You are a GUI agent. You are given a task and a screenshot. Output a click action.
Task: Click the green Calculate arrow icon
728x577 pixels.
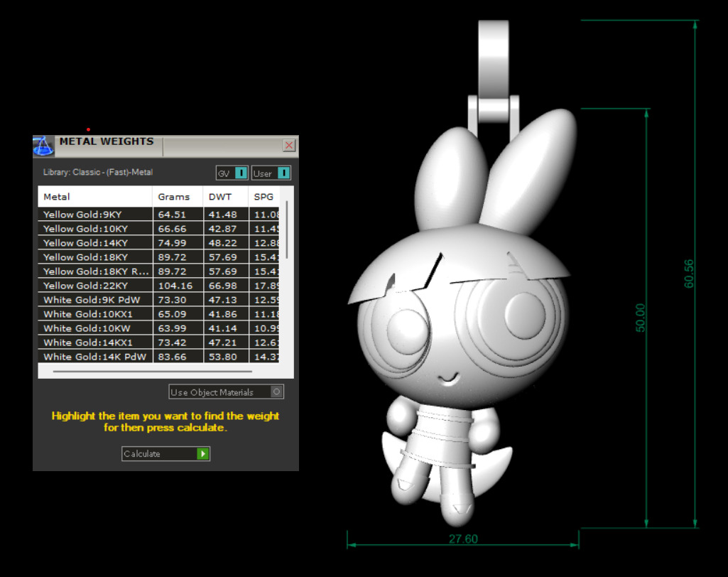tap(203, 454)
